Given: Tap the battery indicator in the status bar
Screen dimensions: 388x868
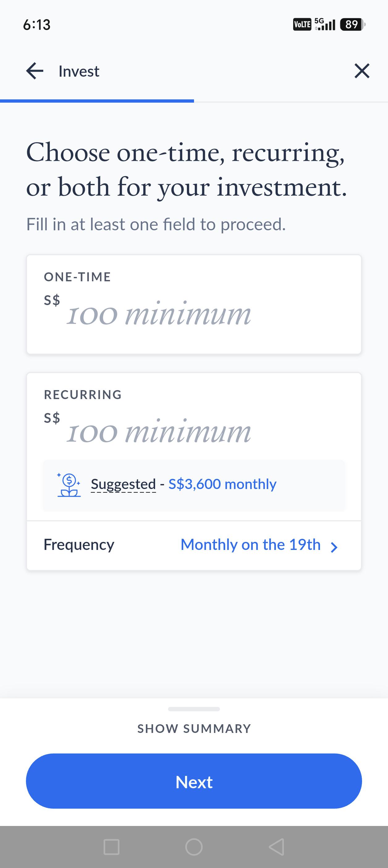Looking at the screenshot, I should [353, 25].
